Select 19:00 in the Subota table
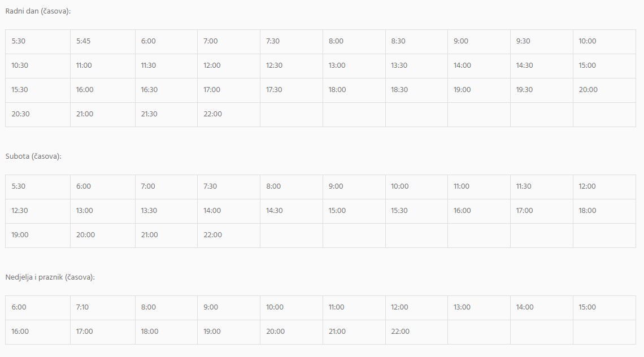This screenshot has width=644, height=357. pos(20,235)
